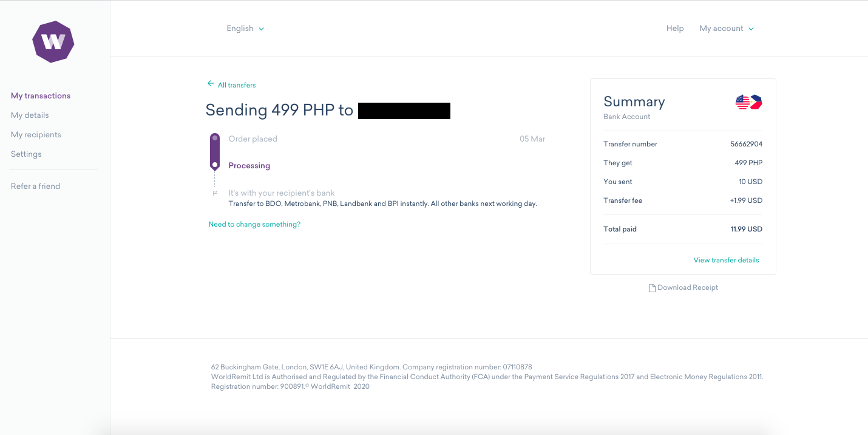Image resolution: width=868 pixels, height=435 pixels.
Task: Click the WorldRemit purple logo
Action: click(x=53, y=42)
